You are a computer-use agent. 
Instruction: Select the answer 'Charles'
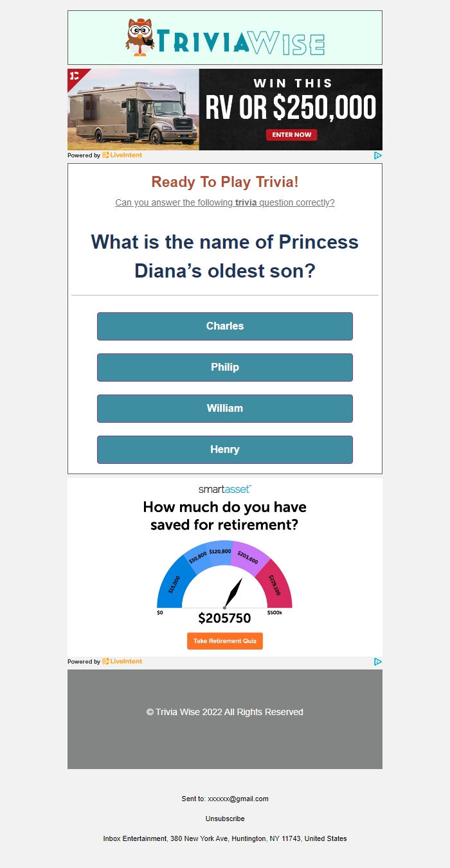[224, 326]
